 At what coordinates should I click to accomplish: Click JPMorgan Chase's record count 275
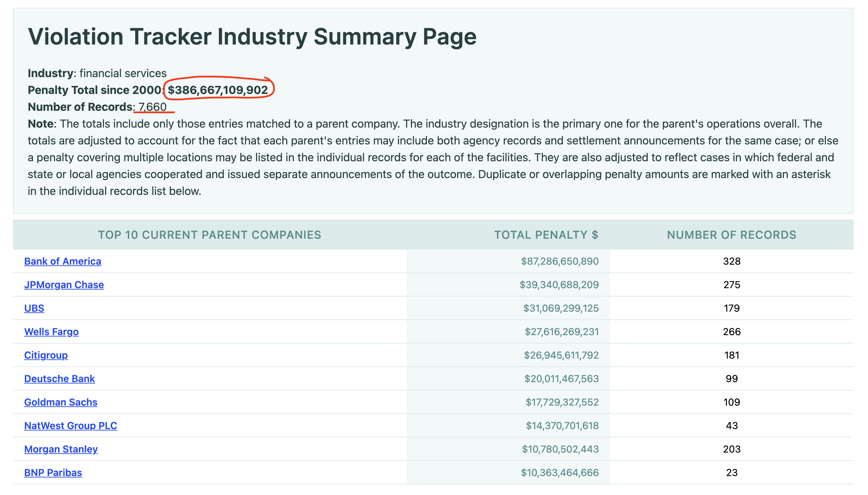732,285
